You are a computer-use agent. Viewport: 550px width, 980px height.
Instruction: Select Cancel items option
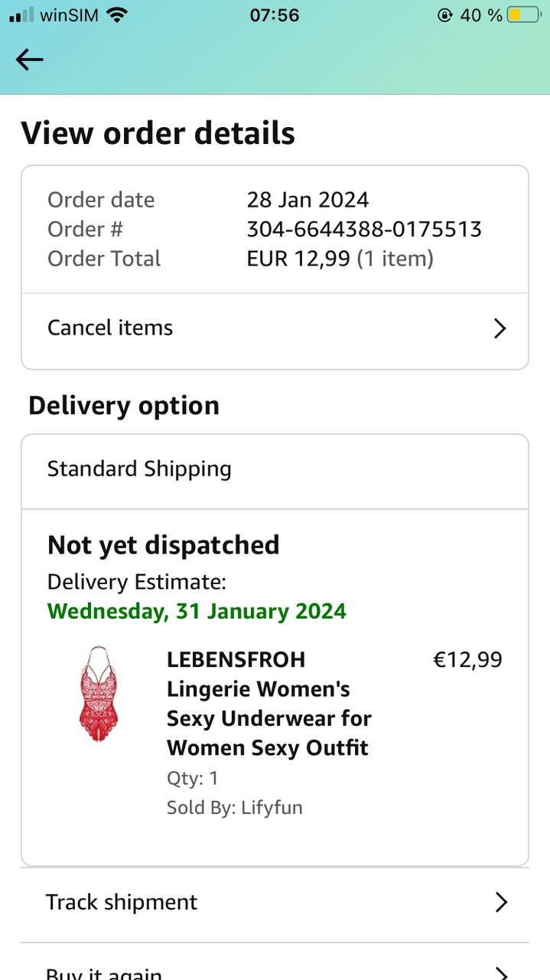tap(110, 328)
